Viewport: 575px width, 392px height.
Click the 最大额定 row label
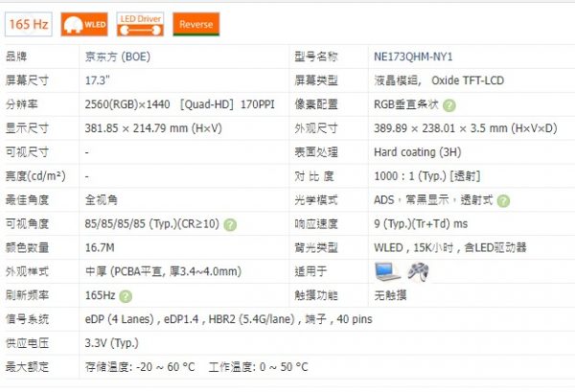tap(27, 367)
